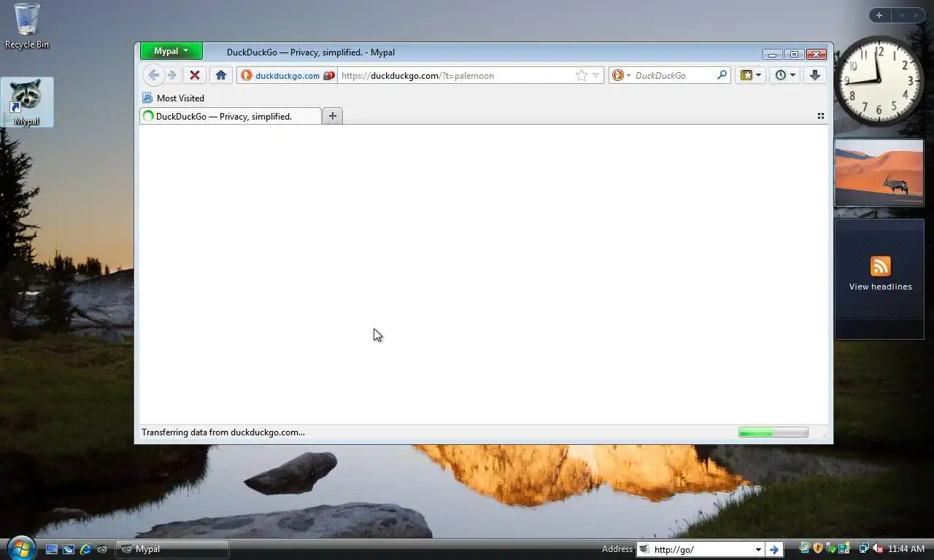Click View headlines in the feed gadget
The width and height of the screenshot is (934, 560).
tap(880, 287)
